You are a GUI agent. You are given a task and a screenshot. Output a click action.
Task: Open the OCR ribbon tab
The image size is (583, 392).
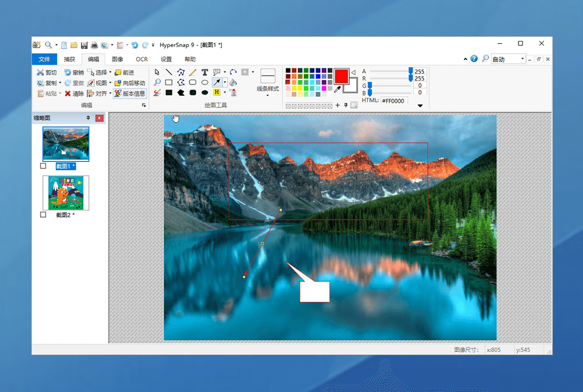pos(142,59)
